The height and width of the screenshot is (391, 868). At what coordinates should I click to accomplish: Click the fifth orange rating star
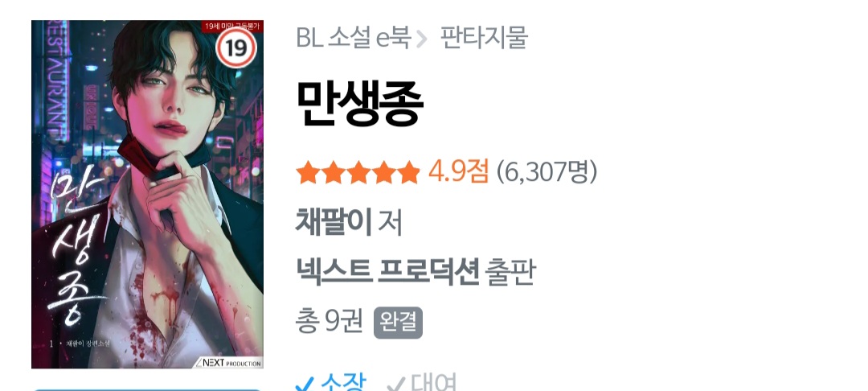point(408,172)
